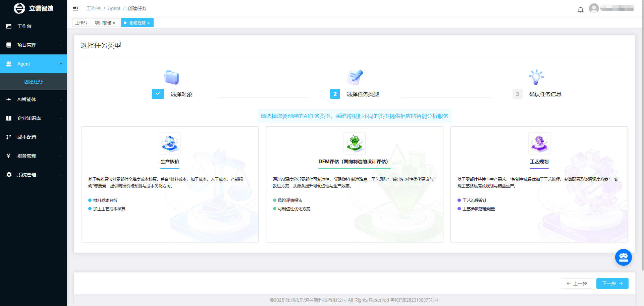Click the completed 选择对象 step checkmark
Screen dimensions: 644x306
[x=158, y=94]
